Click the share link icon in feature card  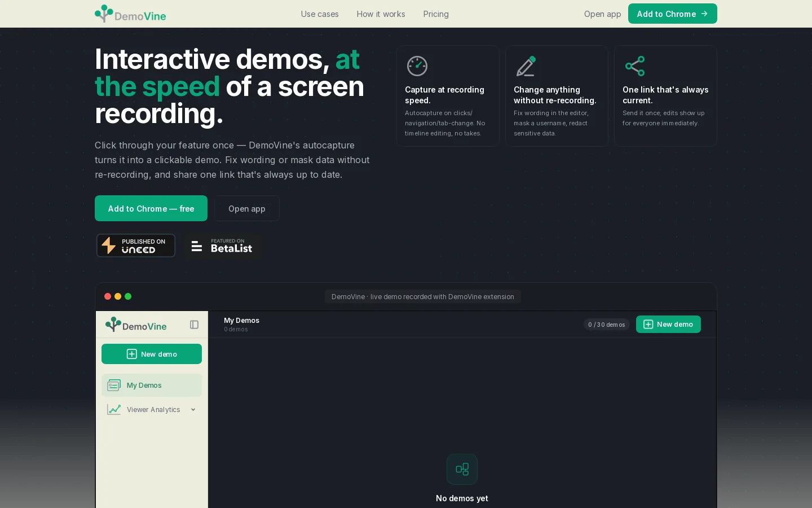click(x=634, y=66)
